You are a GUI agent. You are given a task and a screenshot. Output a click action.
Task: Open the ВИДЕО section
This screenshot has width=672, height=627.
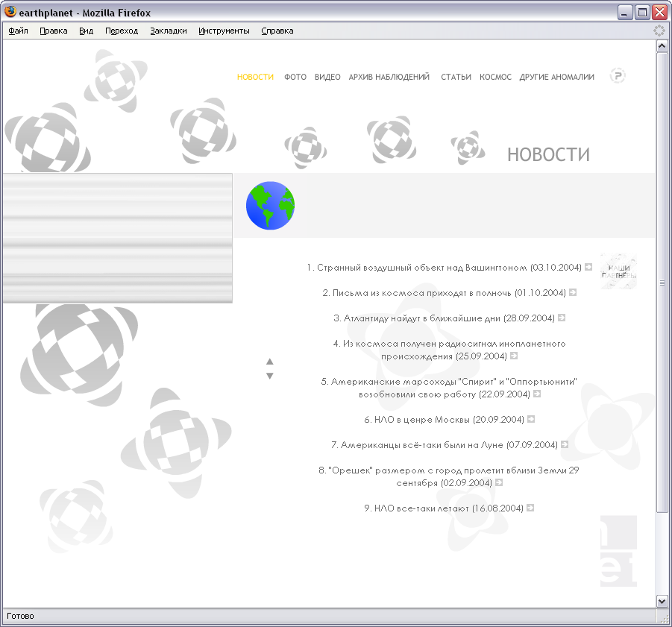click(x=327, y=77)
